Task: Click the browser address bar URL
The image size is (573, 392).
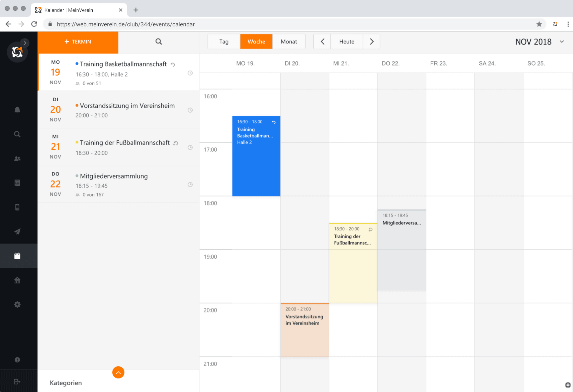Action: pyautogui.click(x=126, y=24)
